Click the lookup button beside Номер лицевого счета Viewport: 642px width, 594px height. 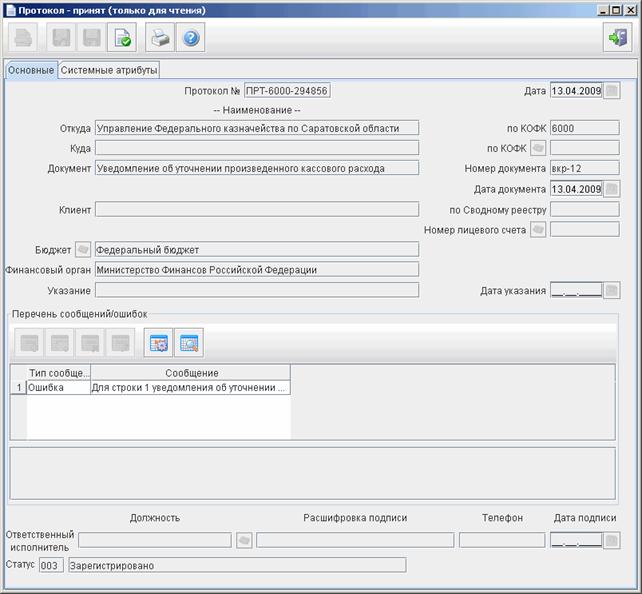click(x=538, y=229)
